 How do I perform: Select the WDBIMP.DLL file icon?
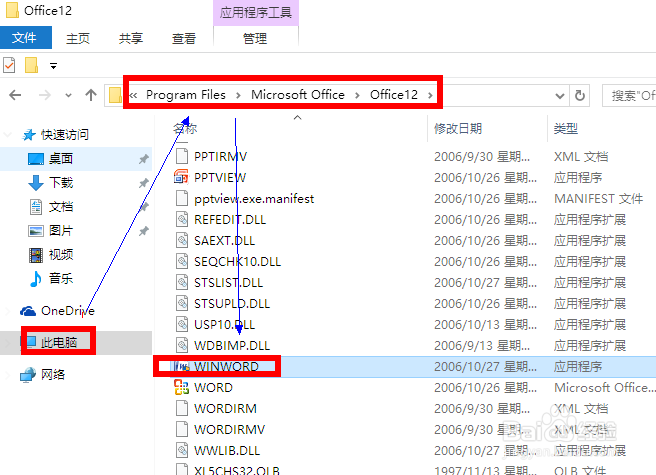(182, 345)
